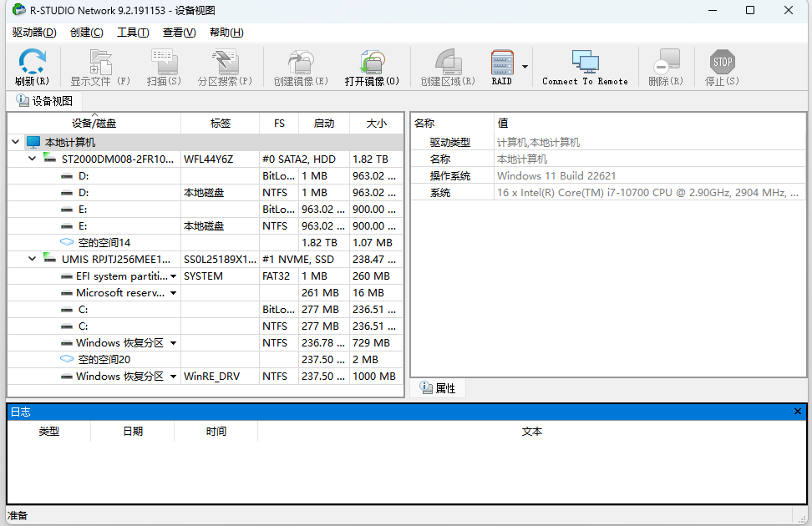The height and width of the screenshot is (526, 812).
Task: Click the Delete (删除) toolbar icon
Action: [666, 62]
